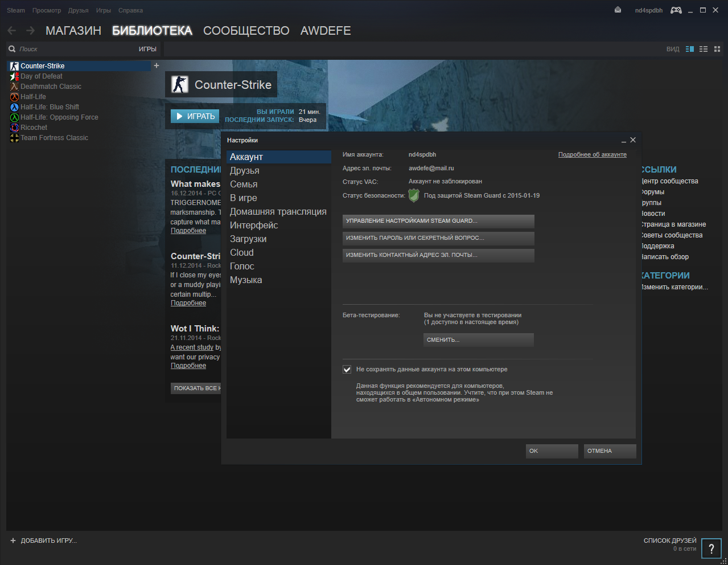Close the Settings dialog with X

click(x=633, y=140)
